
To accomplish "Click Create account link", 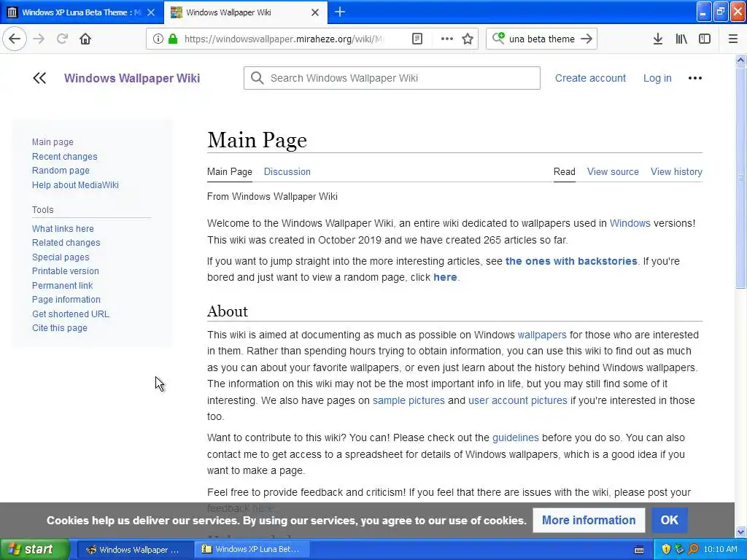I will click(590, 78).
